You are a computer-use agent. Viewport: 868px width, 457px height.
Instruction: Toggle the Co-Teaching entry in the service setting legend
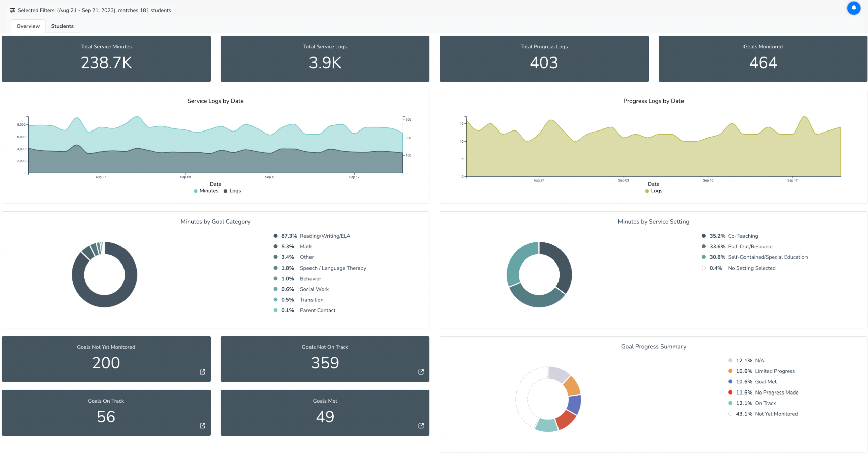703,236
